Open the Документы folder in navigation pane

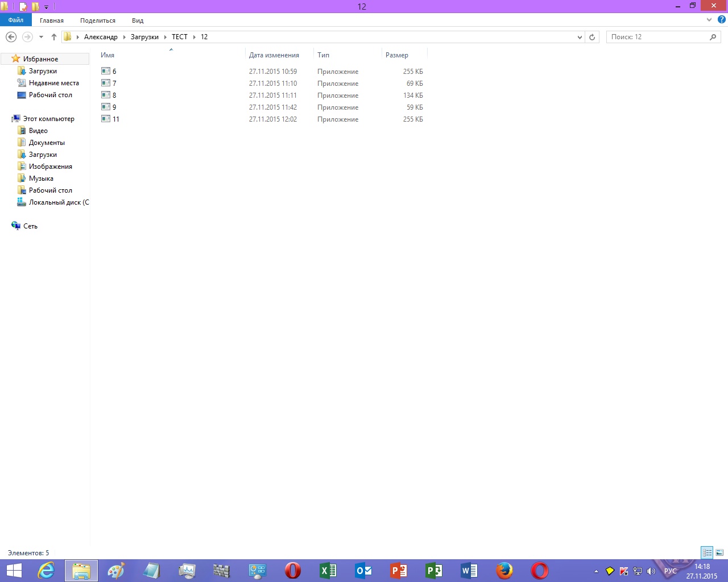[47, 143]
